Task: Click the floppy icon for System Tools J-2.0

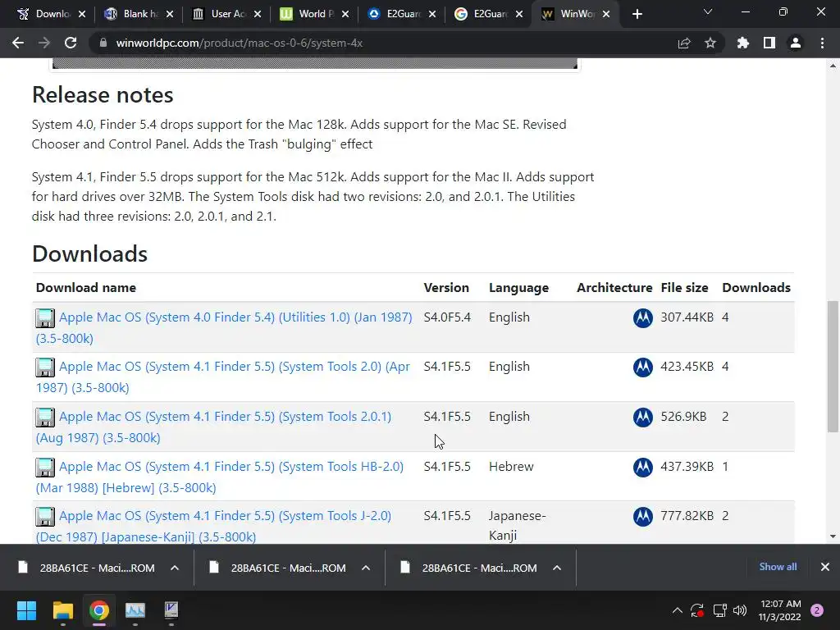Action: click(45, 517)
